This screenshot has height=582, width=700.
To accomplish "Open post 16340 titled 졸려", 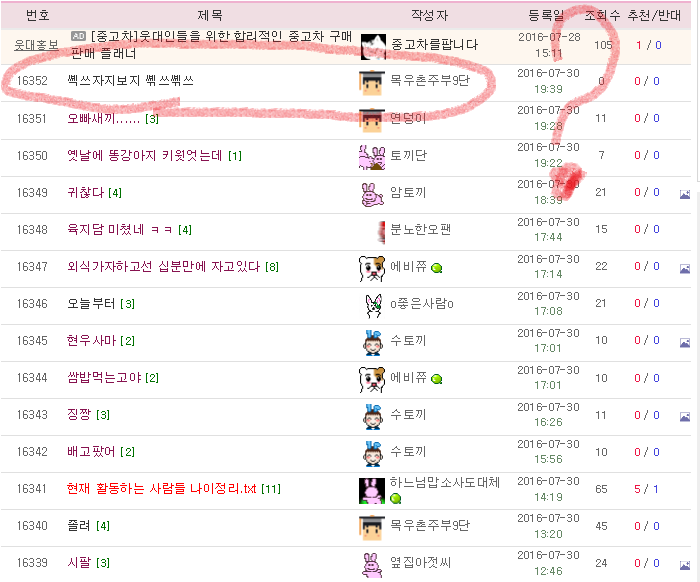I will [x=79, y=526].
